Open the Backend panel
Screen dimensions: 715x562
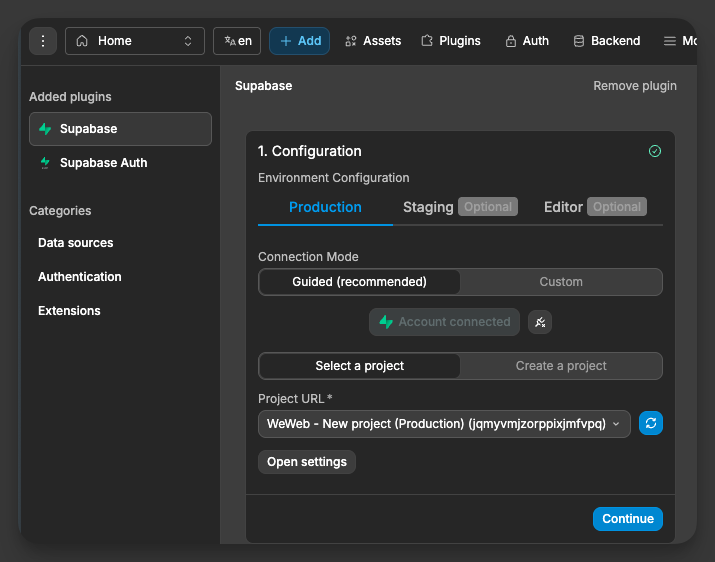(606, 41)
